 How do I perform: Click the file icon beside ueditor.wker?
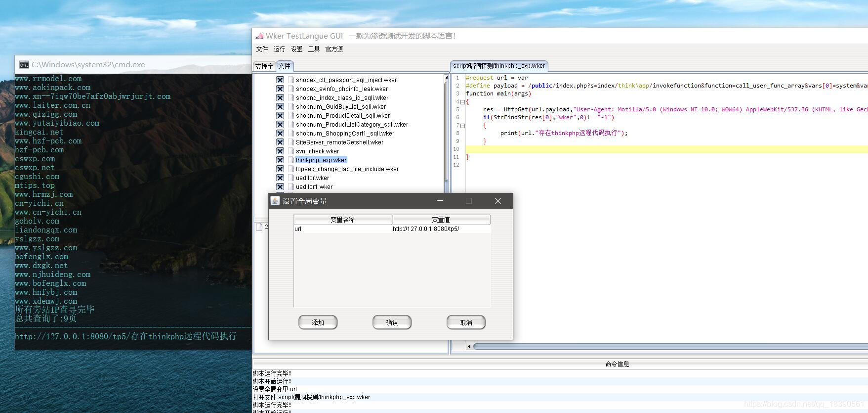[x=291, y=178]
